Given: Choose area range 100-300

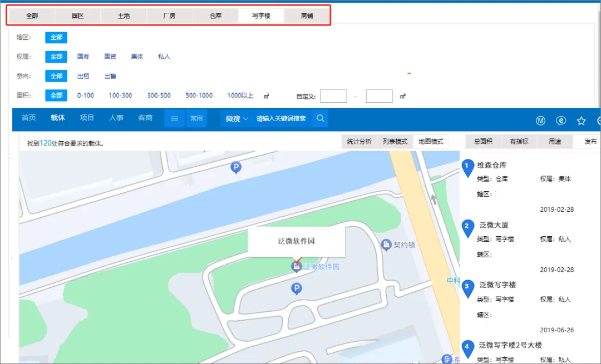Looking at the screenshot, I should pos(120,96).
